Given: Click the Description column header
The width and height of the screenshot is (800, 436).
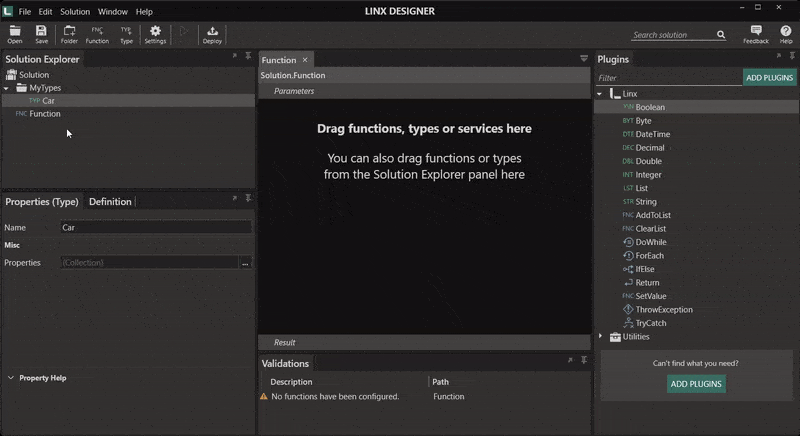Looking at the screenshot, I should [291, 381].
